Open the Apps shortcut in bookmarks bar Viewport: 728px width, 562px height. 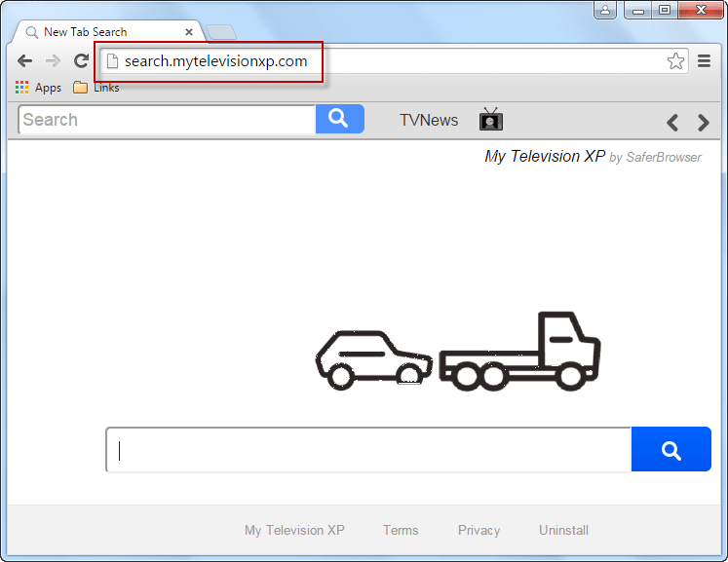tap(38, 88)
